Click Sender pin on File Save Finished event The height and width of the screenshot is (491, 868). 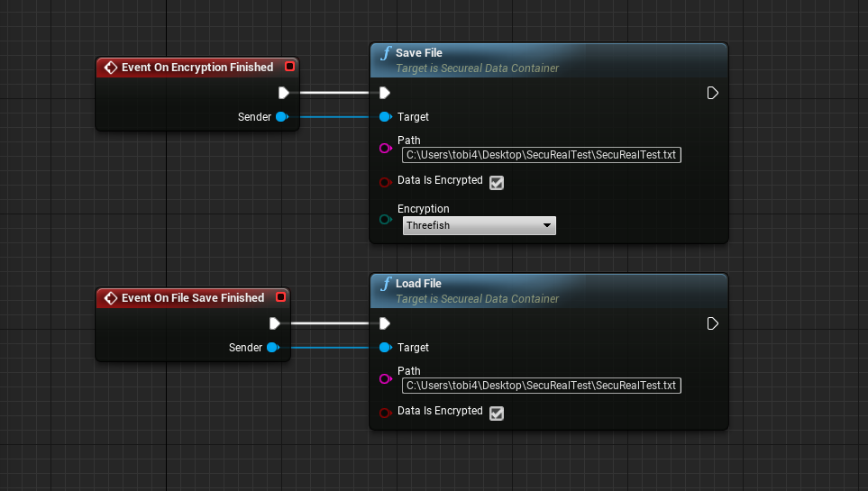click(x=272, y=348)
